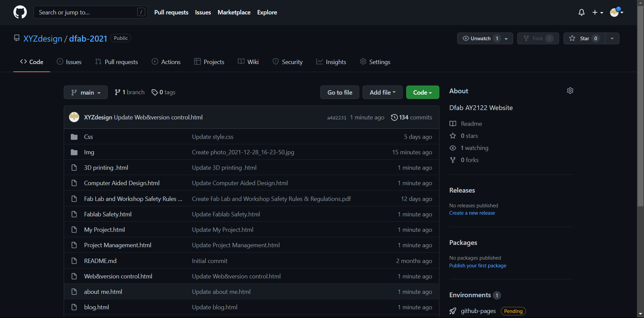The height and width of the screenshot is (318, 644).
Task: Switch to the repository Pull requests tab
Action: [x=116, y=62]
